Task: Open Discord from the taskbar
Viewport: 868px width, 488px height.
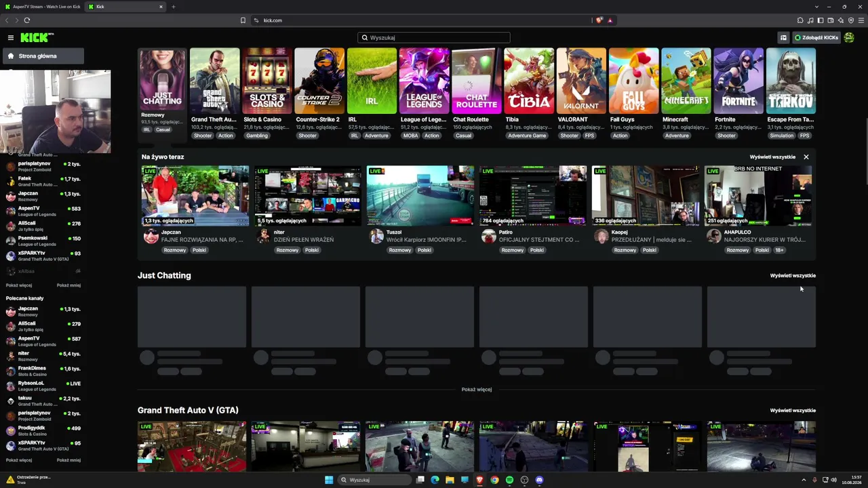Action: [x=539, y=480]
